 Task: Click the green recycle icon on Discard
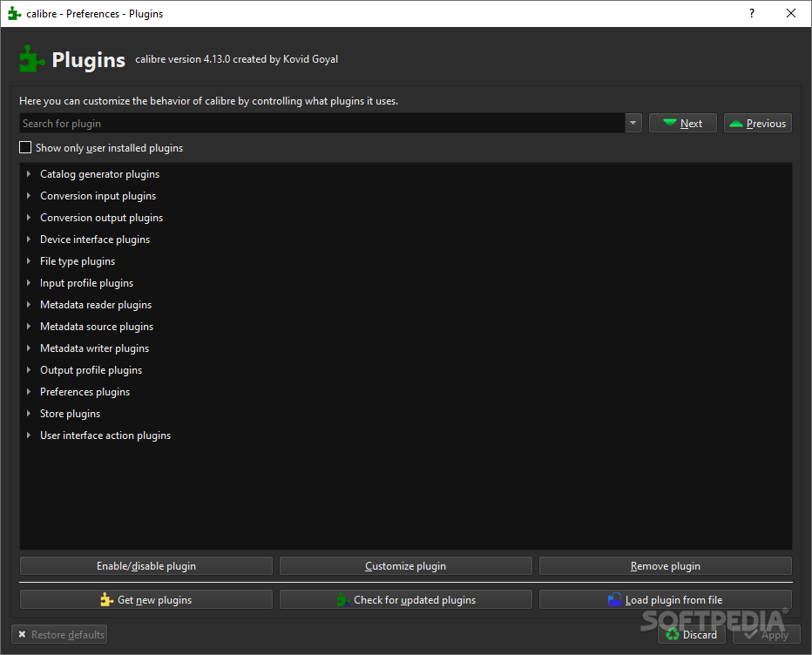[673, 634]
